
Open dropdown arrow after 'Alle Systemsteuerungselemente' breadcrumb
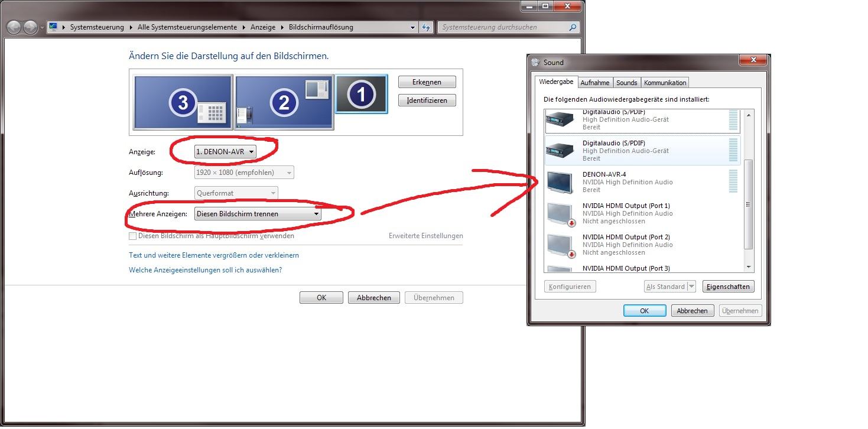coord(243,27)
